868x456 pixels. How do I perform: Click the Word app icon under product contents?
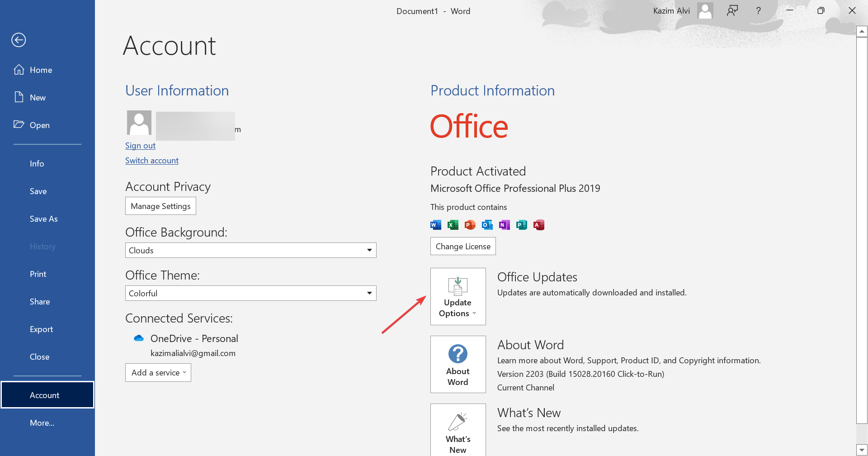(x=436, y=225)
